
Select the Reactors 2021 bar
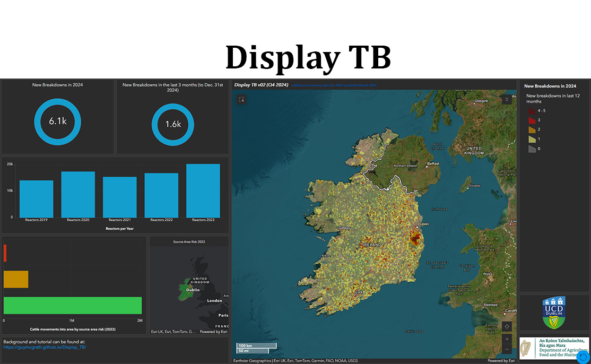120,197
